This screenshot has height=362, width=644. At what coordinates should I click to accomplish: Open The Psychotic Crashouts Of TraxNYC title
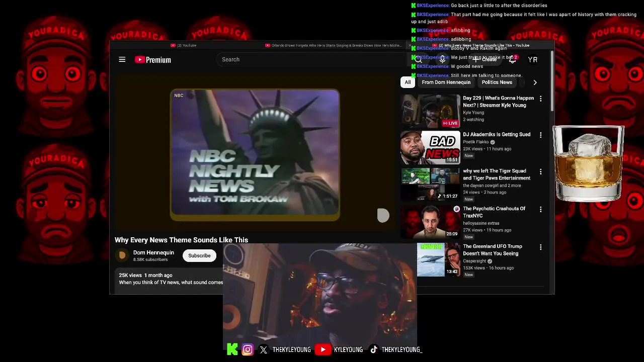tap(494, 212)
